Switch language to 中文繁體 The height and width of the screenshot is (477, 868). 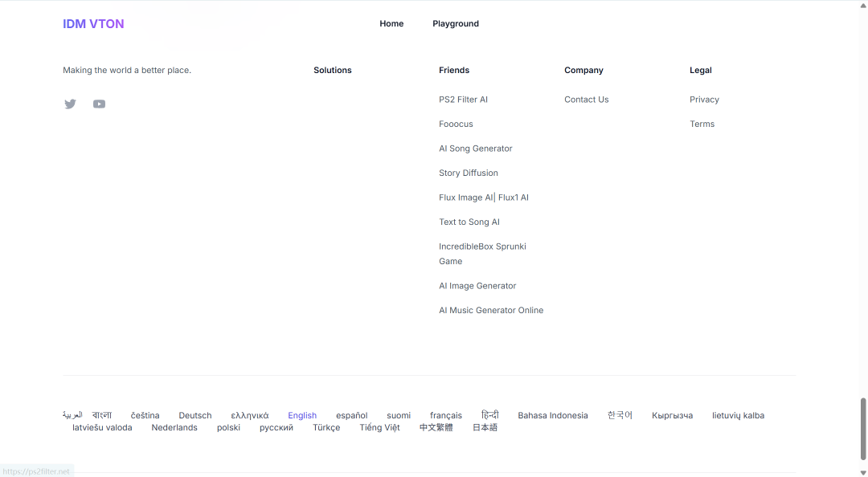coord(436,428)
